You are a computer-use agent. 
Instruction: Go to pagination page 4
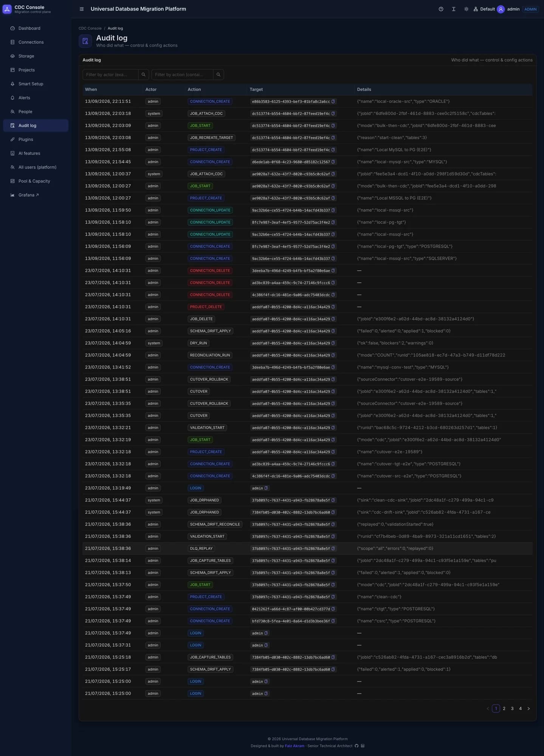coord(521,708)
